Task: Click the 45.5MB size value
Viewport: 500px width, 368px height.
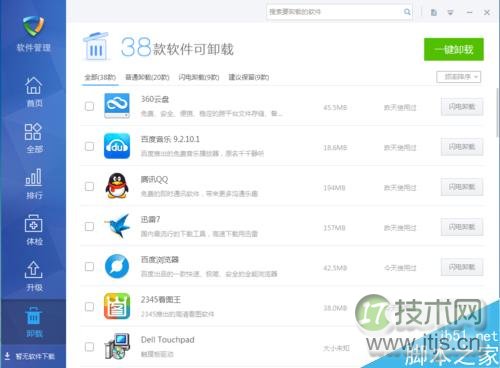Action: (x=335, y=108)
